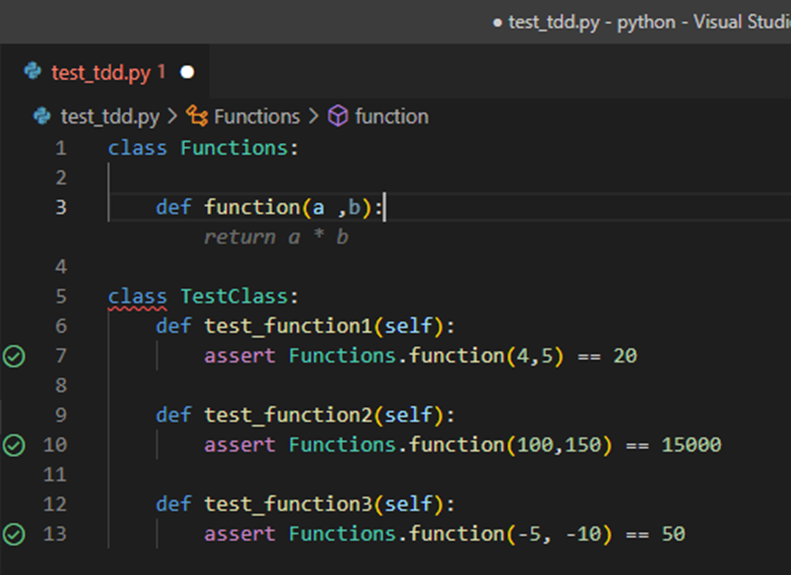Click the Python icon in the breadcrumb bar
This screenshot has height=575, width=791.
click(x=42, y=116)
